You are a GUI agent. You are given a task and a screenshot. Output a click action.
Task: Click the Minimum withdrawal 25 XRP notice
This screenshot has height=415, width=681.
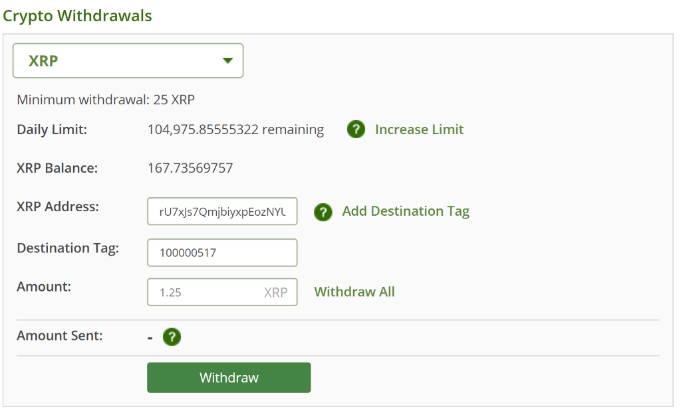[x=106, y=100]
